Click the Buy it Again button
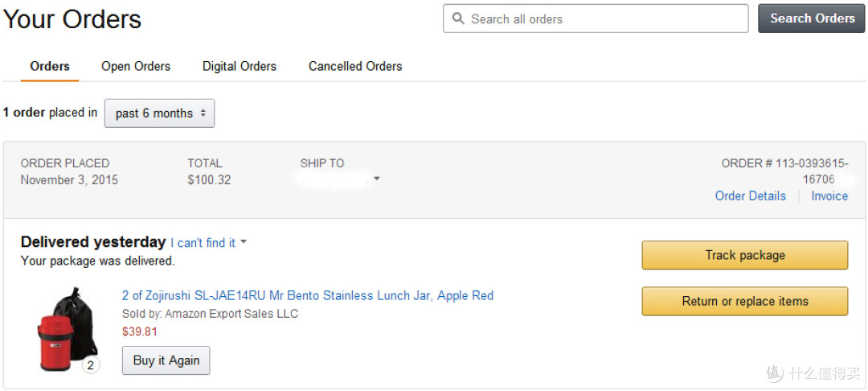Viewport: 868px width, 391px height. point(166,360)
